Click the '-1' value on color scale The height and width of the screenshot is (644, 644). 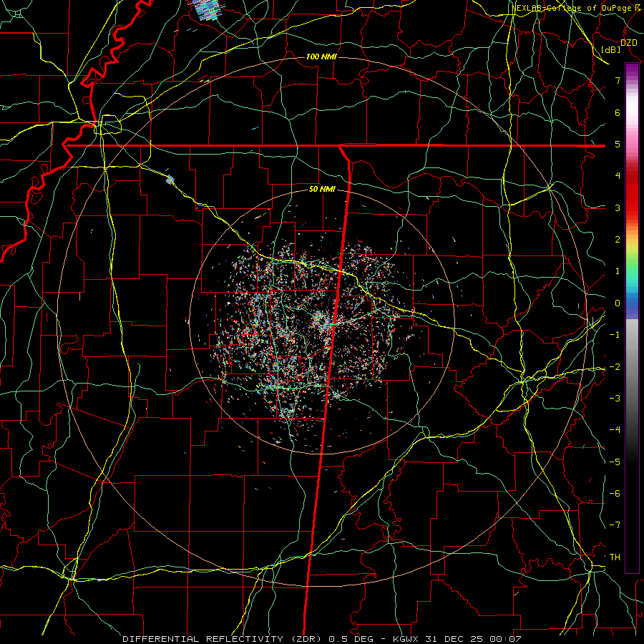point(615,335)
